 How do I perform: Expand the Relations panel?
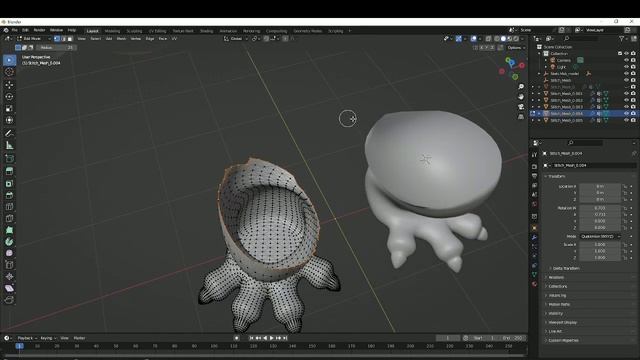[556, 277]
